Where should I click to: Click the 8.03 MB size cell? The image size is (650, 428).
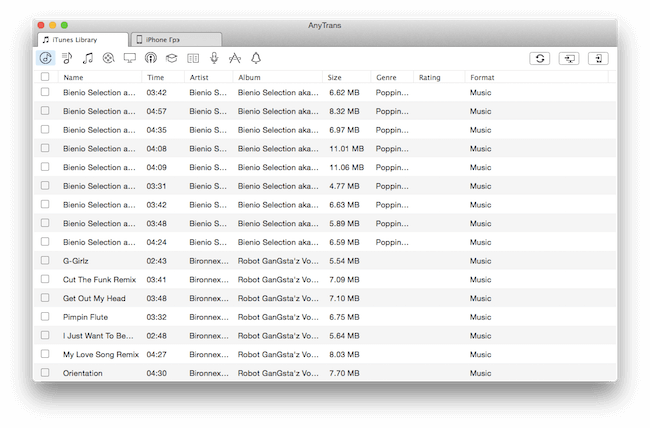[344, 355]
